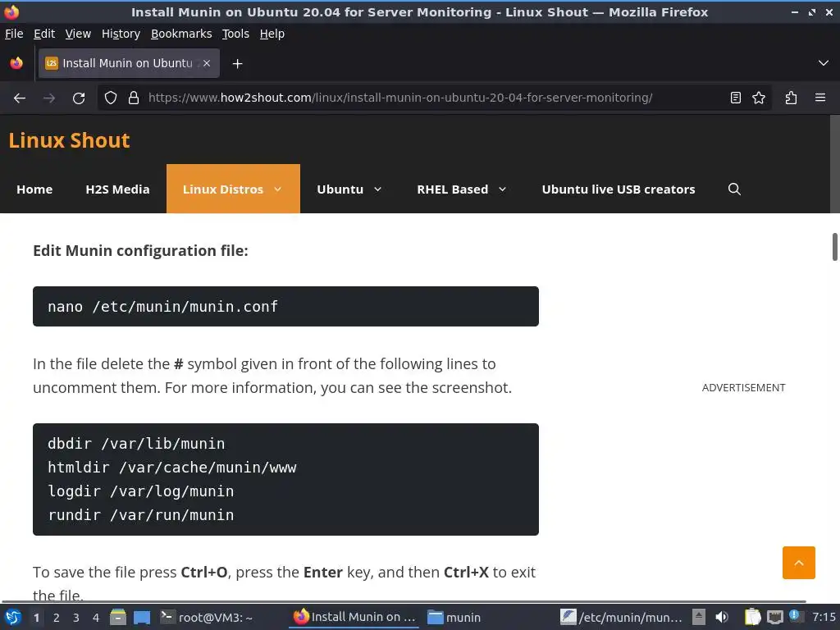Viewport: 840px width, 630px height.
Task: Toggle reader view for this article
Action: [736, 98]
